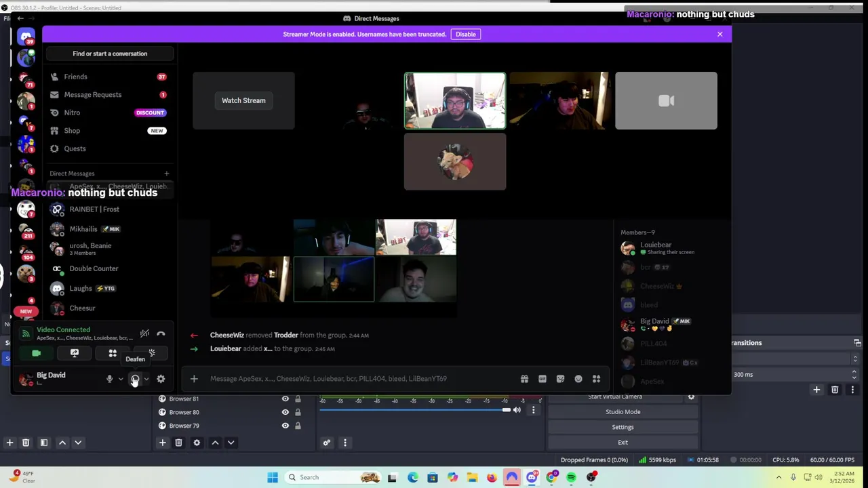Open scene filters icon in OBS Scenes
The height and width of the screenshot is (488, 868).
(43, 443)
